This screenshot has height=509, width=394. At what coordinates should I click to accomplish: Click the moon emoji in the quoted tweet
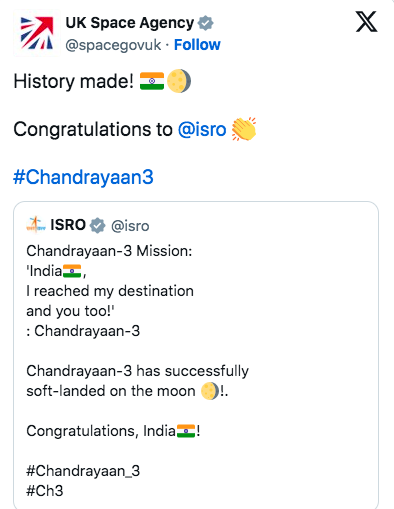pos(210,391)
